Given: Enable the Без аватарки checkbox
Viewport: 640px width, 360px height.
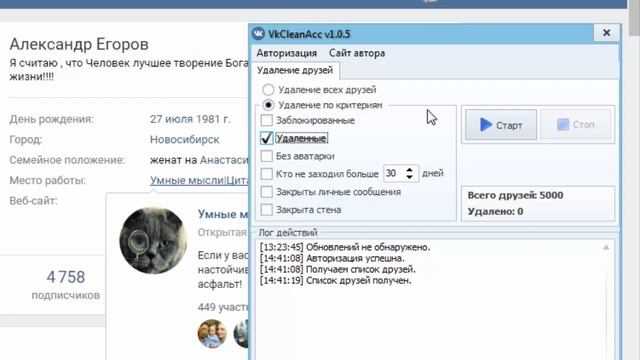Looking at the screenshot, I should pyautogui.click(x=267, y=156).
